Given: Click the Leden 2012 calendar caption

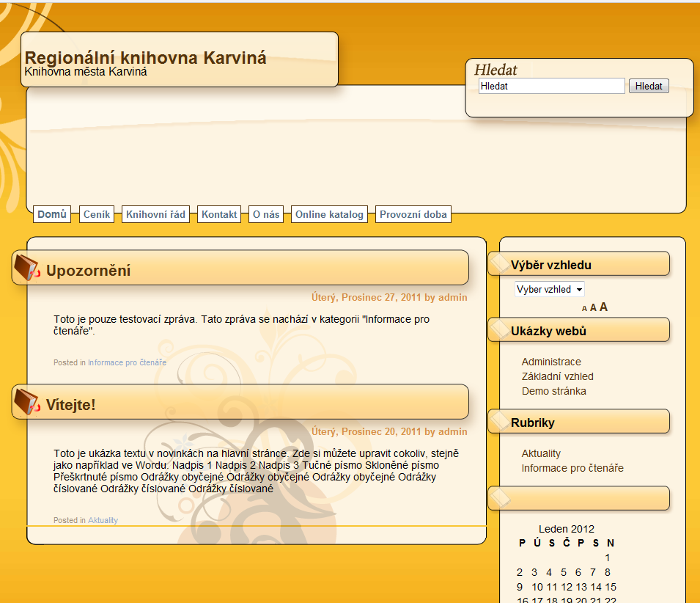Looking at the screenshot, I should 567,529.
